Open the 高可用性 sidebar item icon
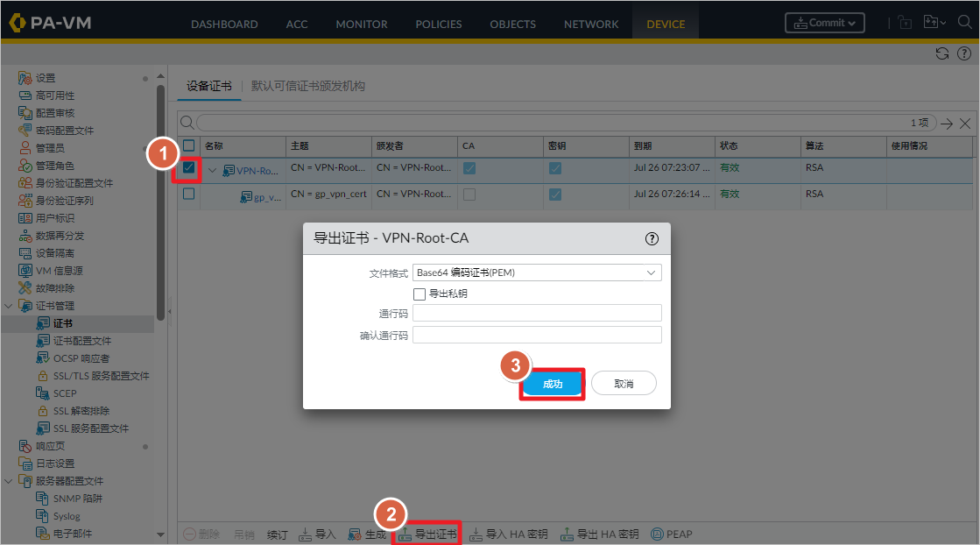The height and width of the screenshot is (545, 980). tap(25, 96)
